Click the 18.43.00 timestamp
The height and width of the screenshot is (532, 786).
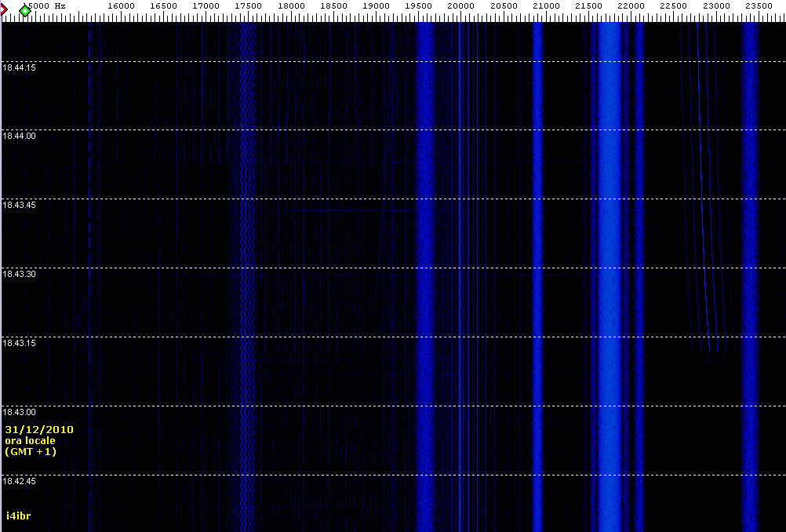(19, 412)
